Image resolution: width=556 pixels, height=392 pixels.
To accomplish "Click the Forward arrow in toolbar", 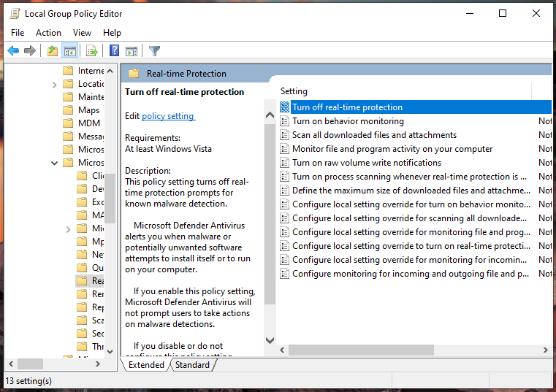I will (30, 50).
